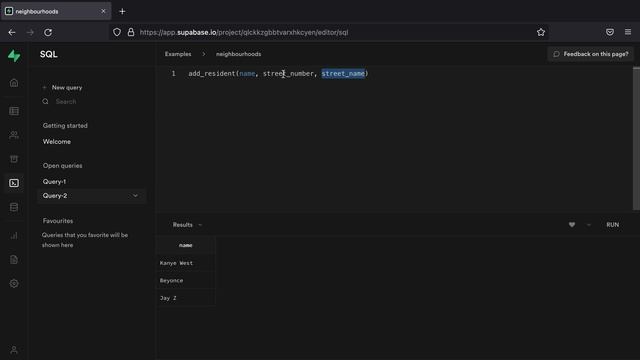Select the Kanye West result cell
The height and width of the screenshot is (360, 640).
(x=186, y=263)
